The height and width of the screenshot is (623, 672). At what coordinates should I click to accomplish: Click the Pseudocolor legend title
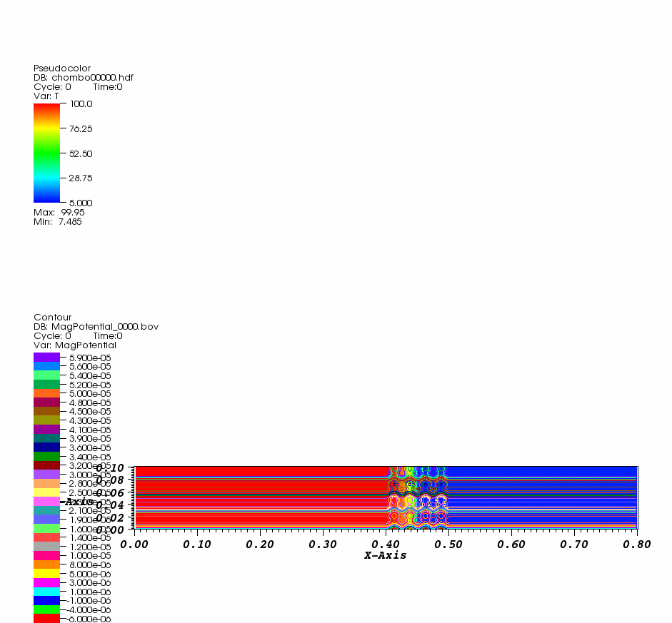62,69
